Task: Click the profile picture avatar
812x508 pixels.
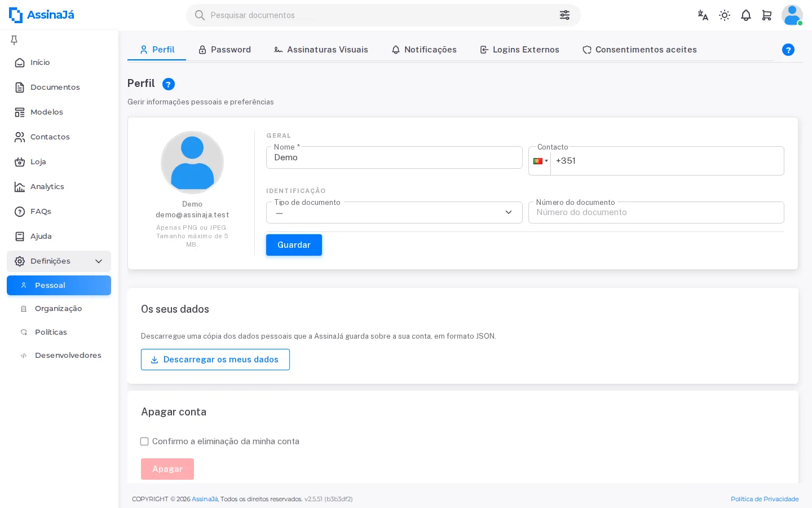Action: tap(192, 163)
